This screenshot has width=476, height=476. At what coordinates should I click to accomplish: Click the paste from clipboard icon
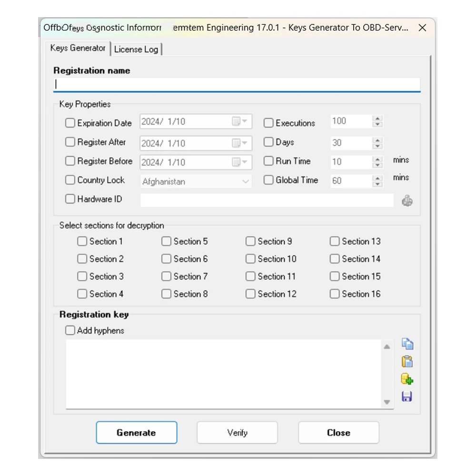point(407,362)
